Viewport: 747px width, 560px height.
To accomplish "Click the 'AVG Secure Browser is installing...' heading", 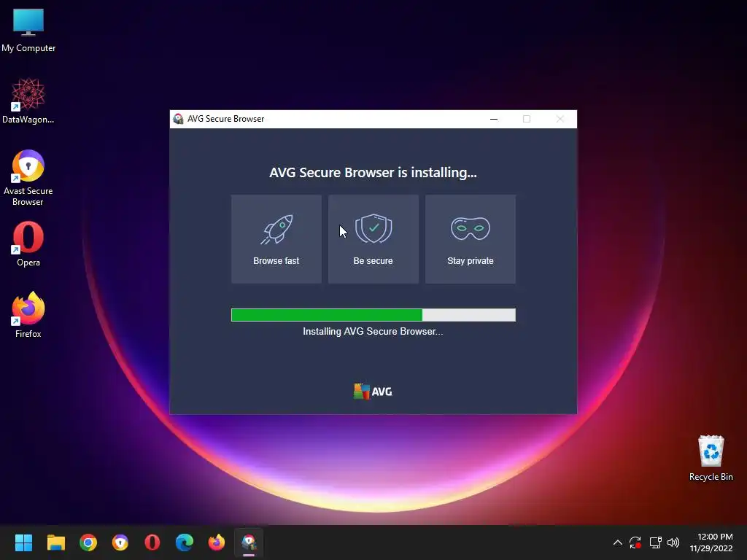I will pyautogui.click(x=373, y=172).
